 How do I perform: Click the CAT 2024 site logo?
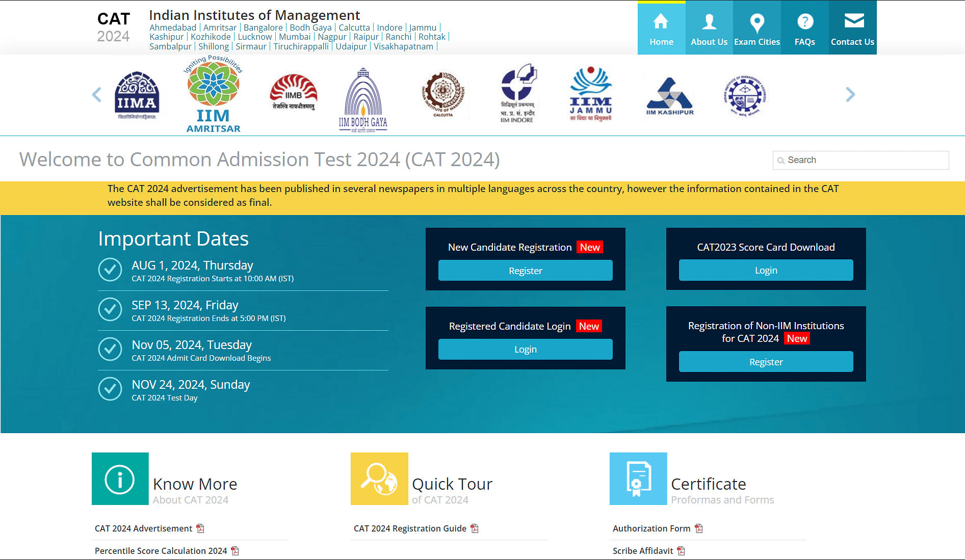114,27
